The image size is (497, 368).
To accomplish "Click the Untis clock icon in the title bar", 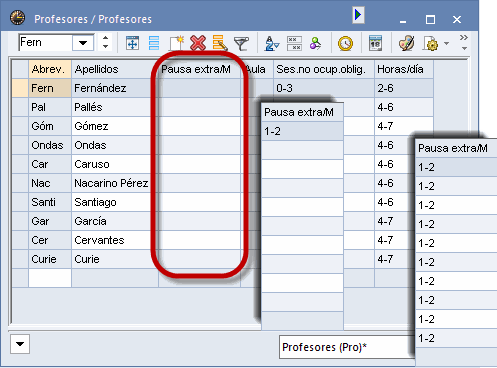I will pos(17,18).
